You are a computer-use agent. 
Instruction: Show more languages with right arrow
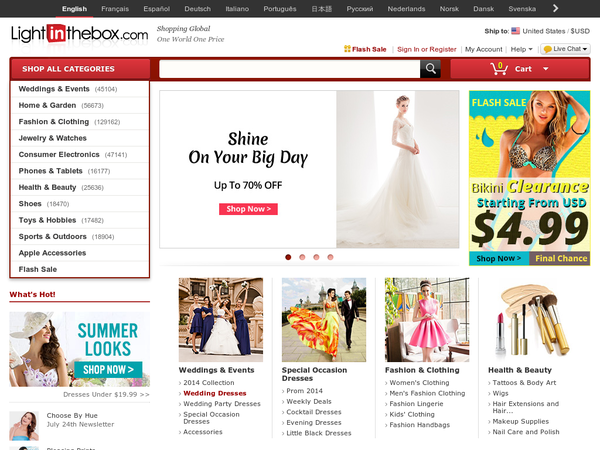click(555, 8)
